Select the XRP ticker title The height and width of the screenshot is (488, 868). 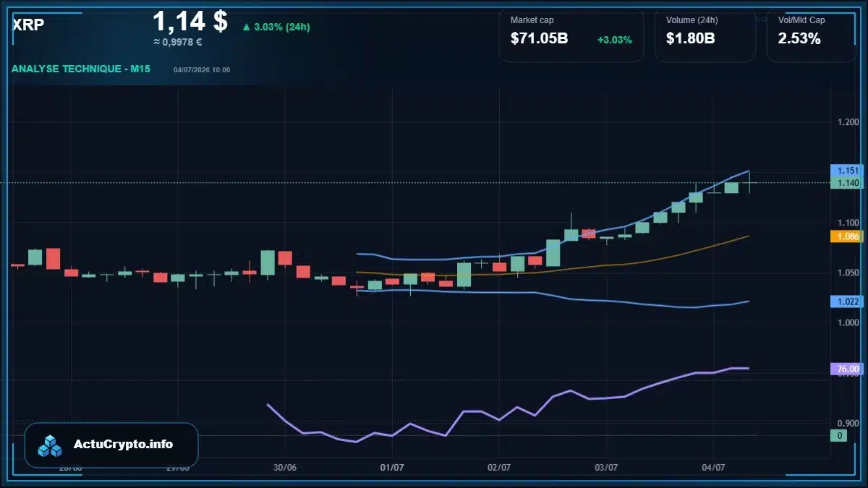coord(28,25)
